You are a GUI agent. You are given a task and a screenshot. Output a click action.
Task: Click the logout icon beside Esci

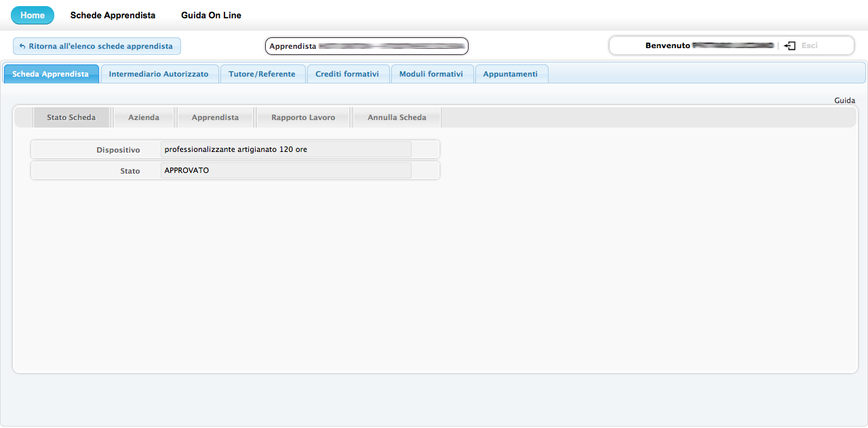pyautogui.click(x=789, y=45)
